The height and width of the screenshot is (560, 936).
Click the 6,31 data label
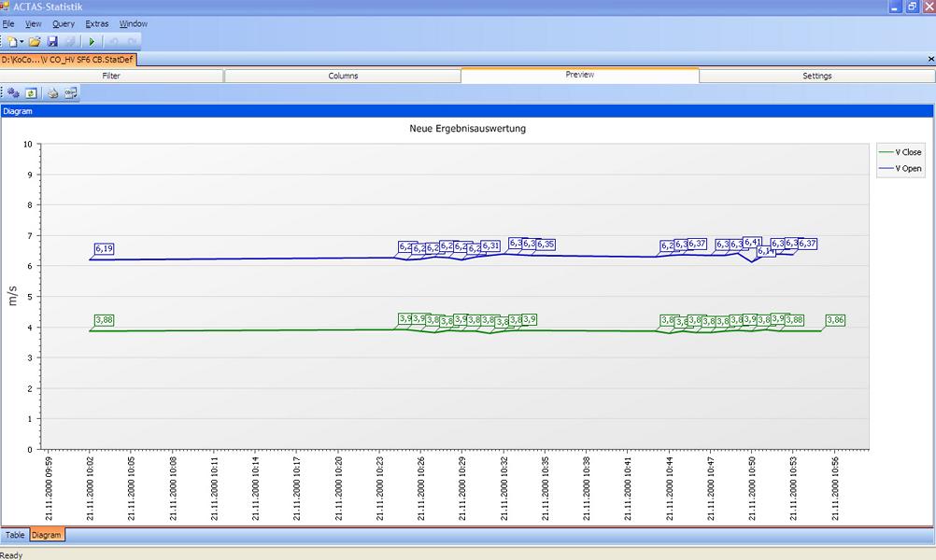(490, 245)
